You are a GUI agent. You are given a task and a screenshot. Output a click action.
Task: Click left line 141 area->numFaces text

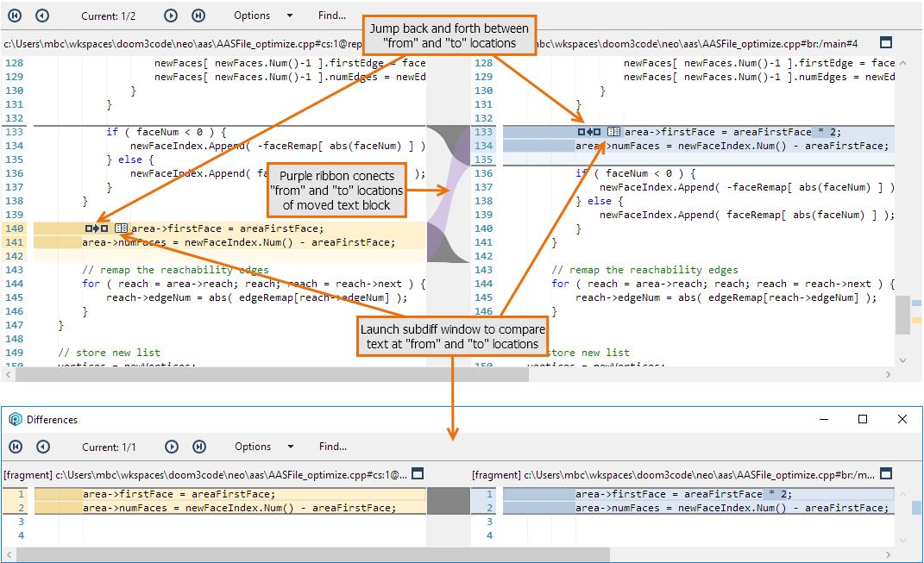pyautogui.click(x=239, y=242)
